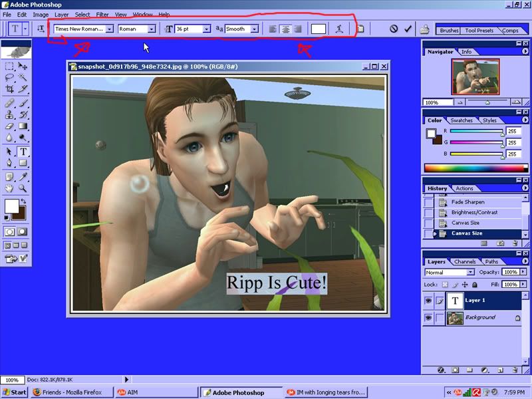Select the Pen tool
Viewport: 532px width, 399px height.
[9, 163]
